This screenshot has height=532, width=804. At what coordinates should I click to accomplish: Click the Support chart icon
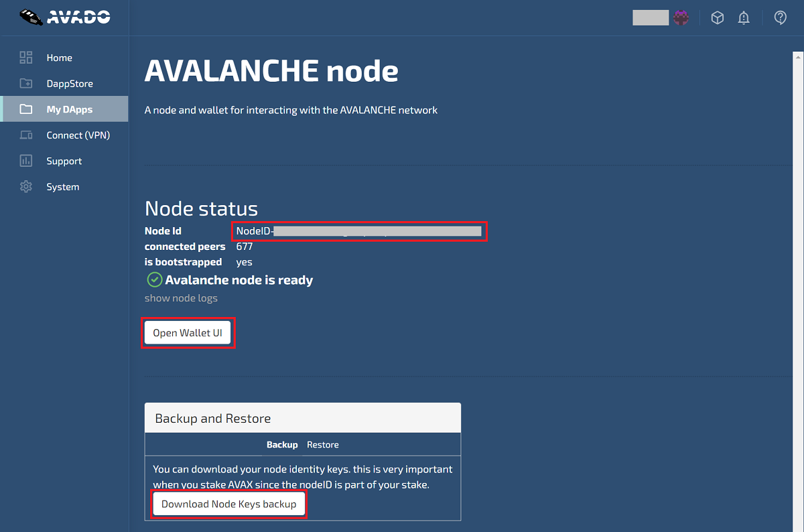click(26, 161)
